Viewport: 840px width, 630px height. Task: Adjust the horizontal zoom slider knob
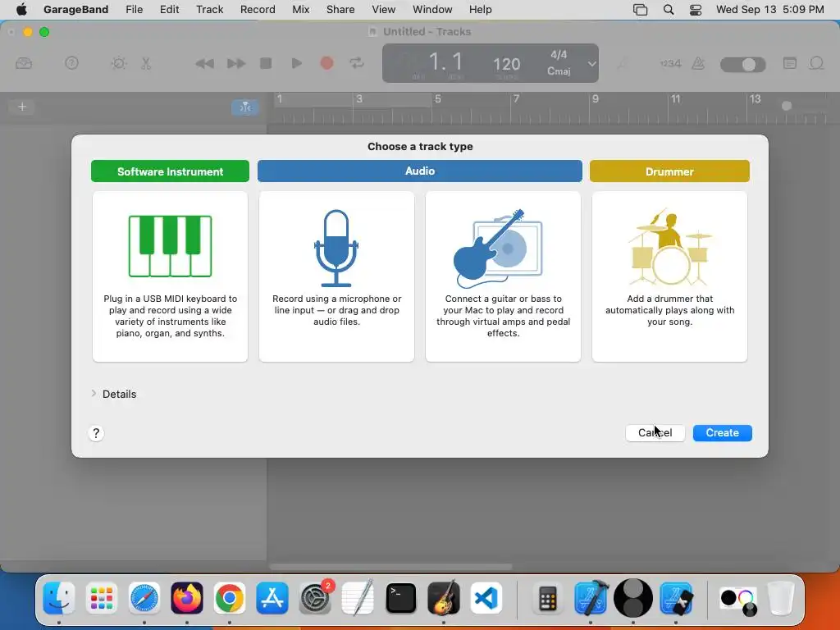coord(787,106)
